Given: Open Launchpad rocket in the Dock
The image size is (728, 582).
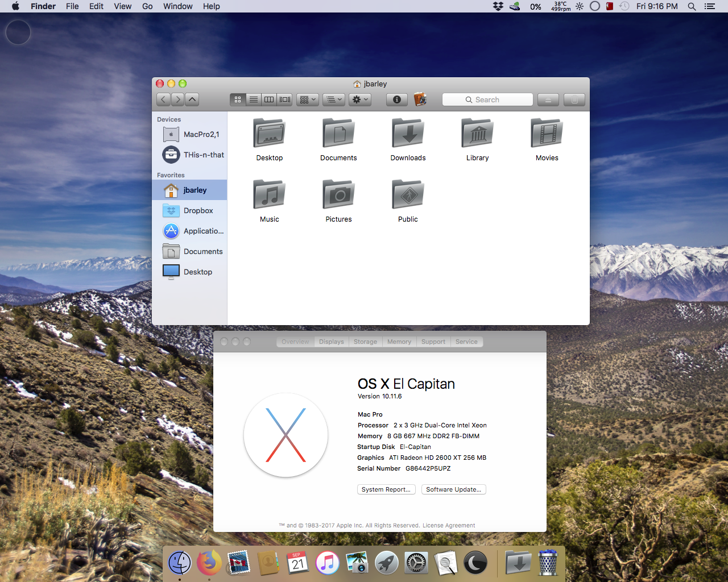Looking at the screenshot, I should [387, 563].
